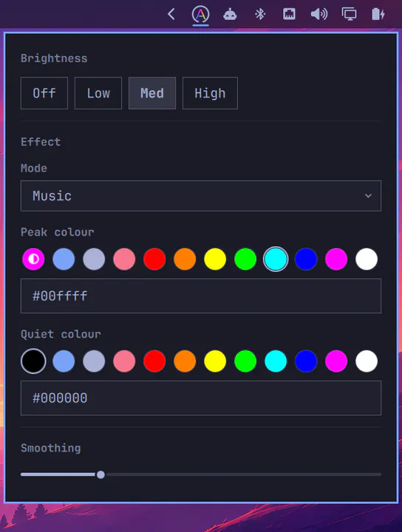The height and width of the screenshot is (532, 402).
Task: Select the pink Quiet colour swatch
Action: pyautogui.click(x=124, y=361)
